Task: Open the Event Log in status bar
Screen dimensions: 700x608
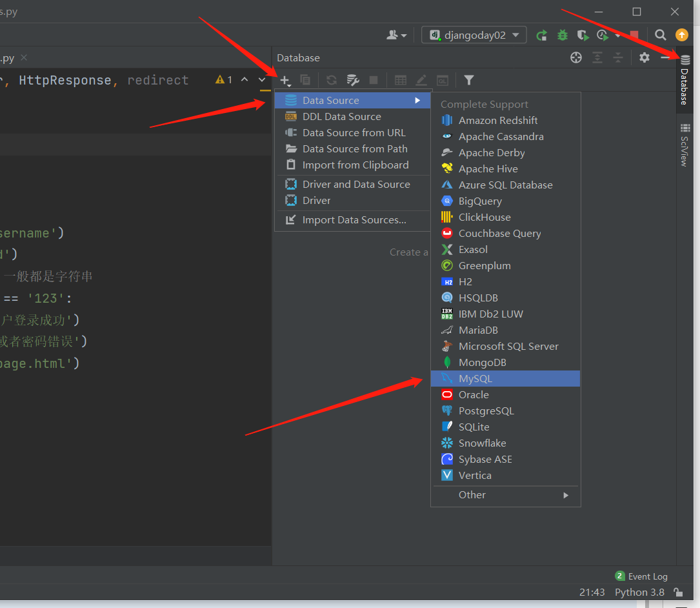Action: [x=641, y=576]
